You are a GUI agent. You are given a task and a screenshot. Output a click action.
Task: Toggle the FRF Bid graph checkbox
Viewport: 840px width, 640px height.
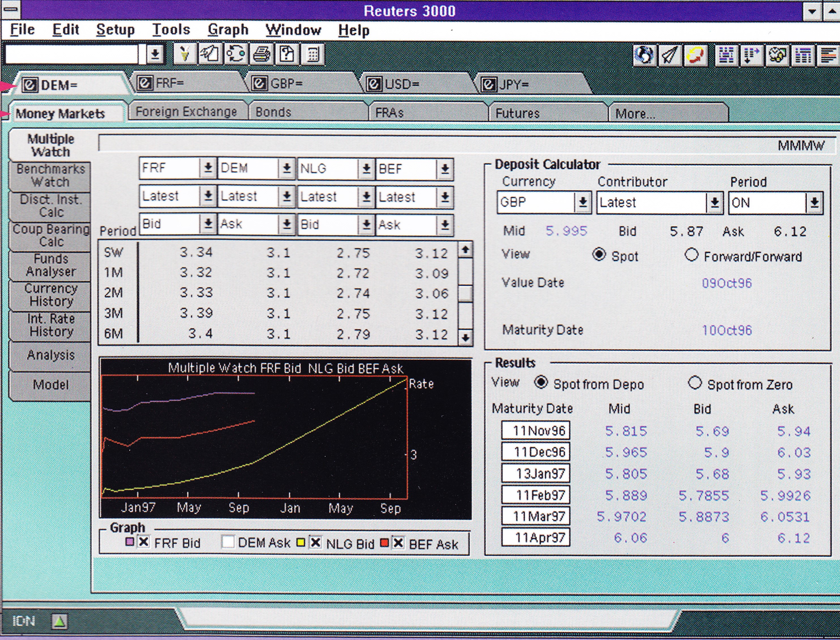[144, 542]
